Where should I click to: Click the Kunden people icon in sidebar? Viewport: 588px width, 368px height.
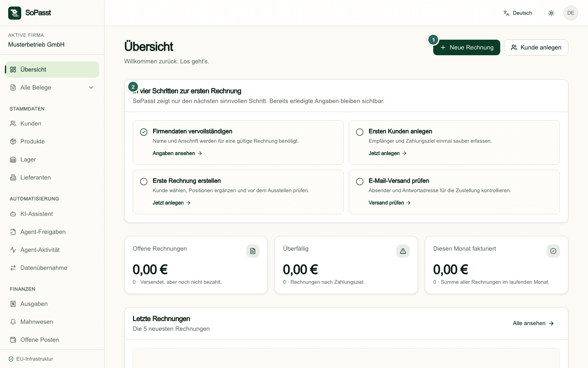tap(13, 123)
